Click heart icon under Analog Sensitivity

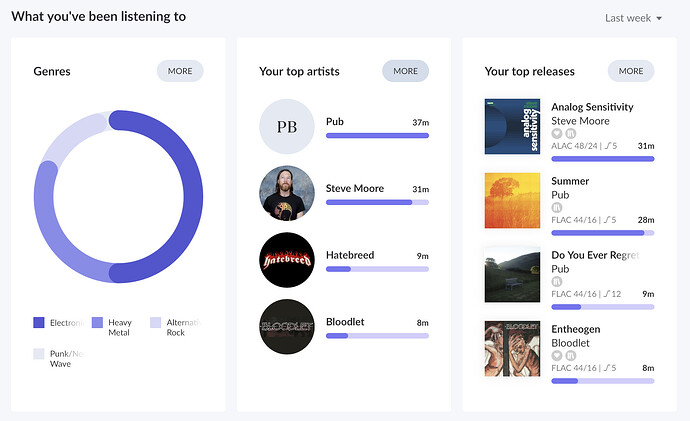pos(557,133)
